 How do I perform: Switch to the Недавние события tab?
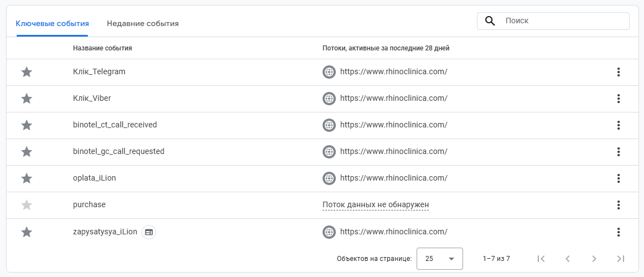pyautogui.click(x=143, y=24)
